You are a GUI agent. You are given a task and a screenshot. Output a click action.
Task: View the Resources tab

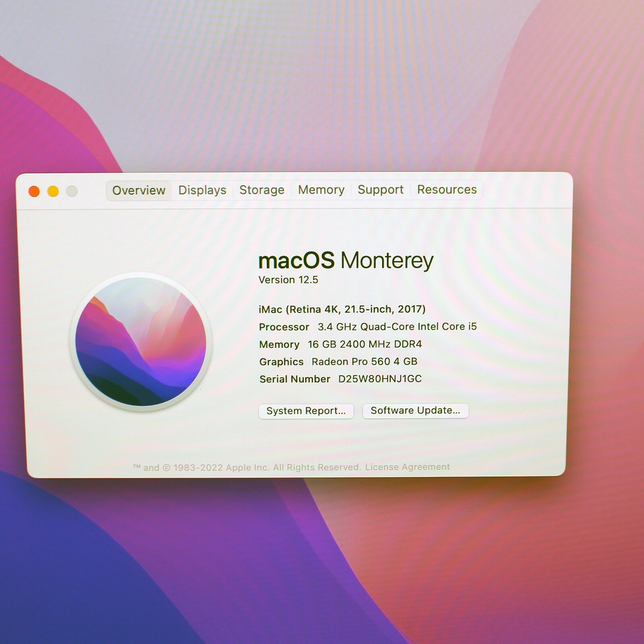(x=447, y=189)
